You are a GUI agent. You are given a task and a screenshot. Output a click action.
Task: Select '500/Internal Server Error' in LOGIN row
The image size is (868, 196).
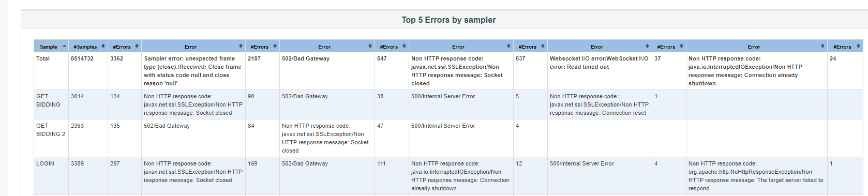coord(581,163)
